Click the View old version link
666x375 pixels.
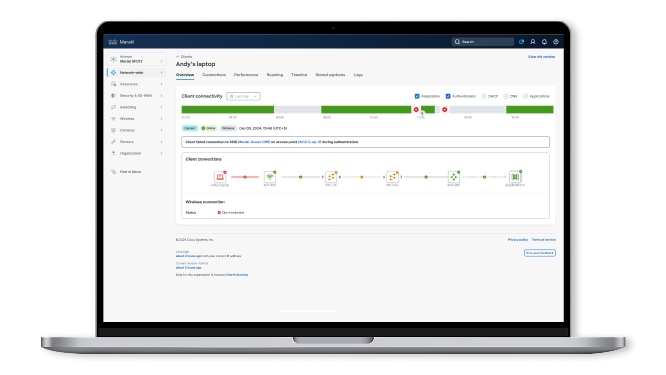coord(541,56)
